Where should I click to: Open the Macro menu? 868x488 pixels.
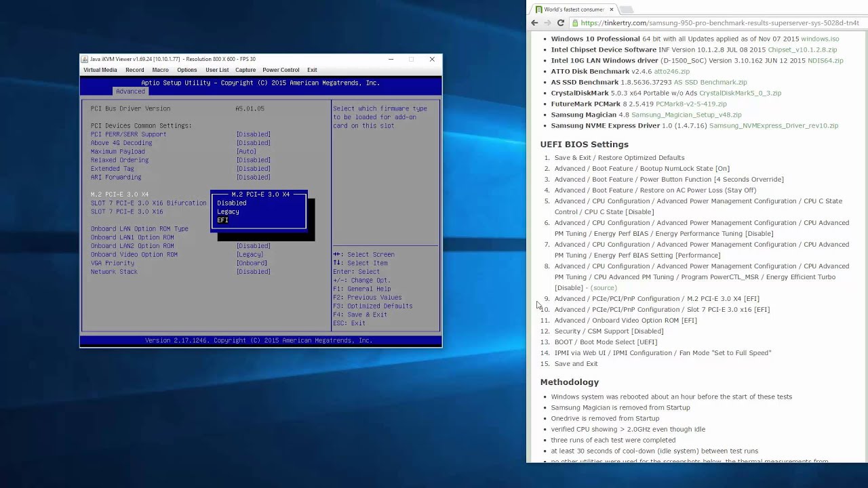pyautogui.click(x=160, y=70)
